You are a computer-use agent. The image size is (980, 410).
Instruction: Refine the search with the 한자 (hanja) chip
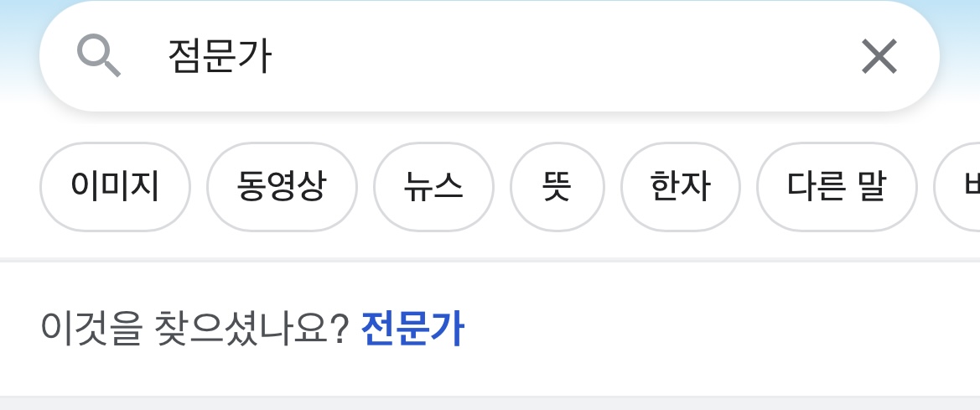point(680,187)
